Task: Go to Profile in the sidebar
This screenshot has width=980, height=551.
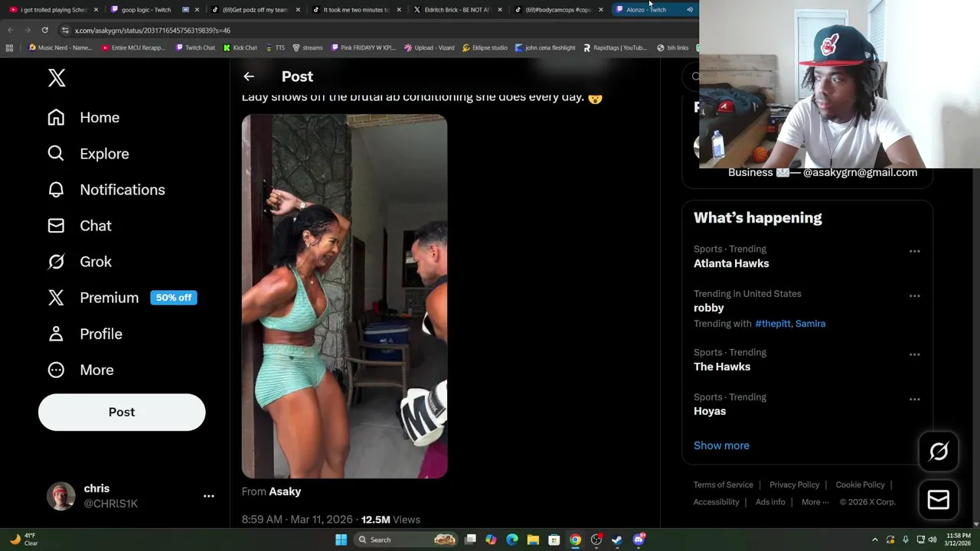Action: click(85, 334)
